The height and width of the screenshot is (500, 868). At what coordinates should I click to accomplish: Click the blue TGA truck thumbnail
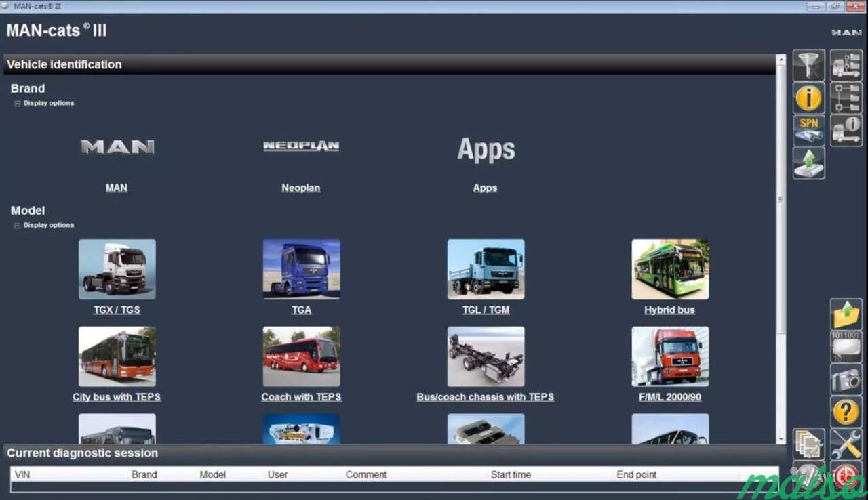[302, 269]
